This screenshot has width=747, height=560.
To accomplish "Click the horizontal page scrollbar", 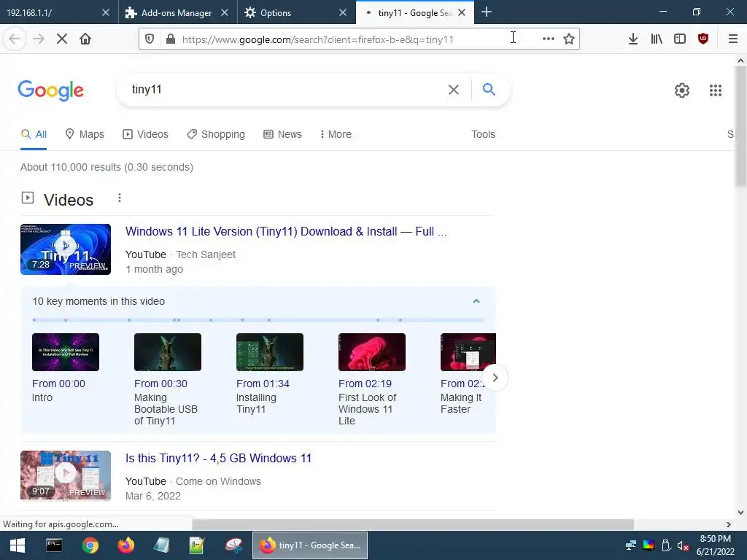I will pos(413,524).
